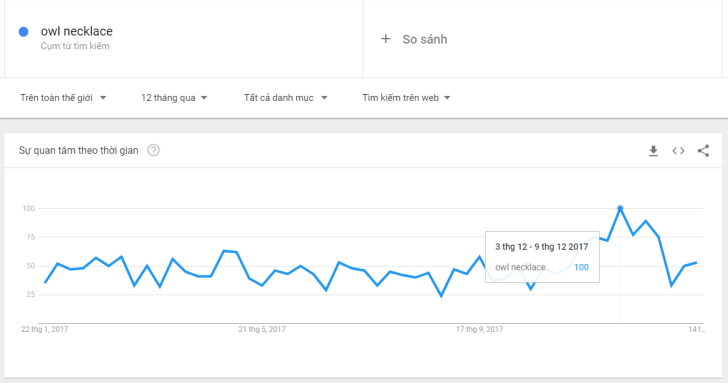Click the 21 thg 5, 2017 axis label
728x383 pixels.
[262, 329]
